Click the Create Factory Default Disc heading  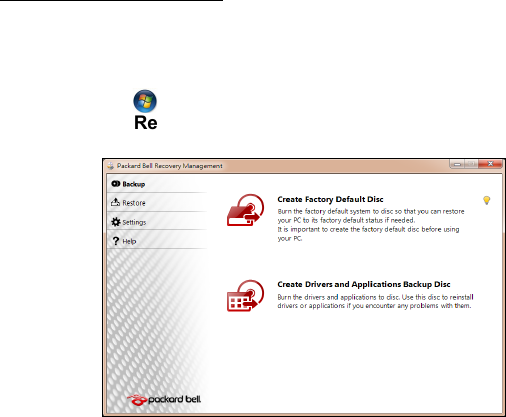click(330, 199)
